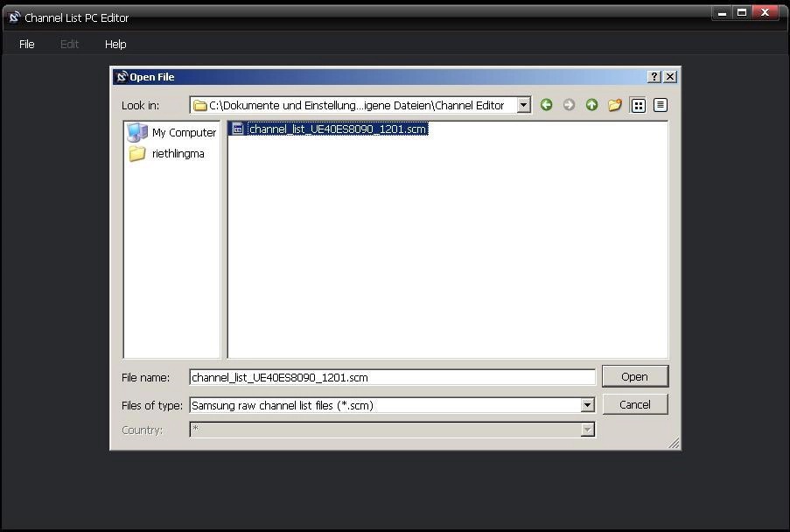Expand the Look in path dropdown

pos(523,105)
